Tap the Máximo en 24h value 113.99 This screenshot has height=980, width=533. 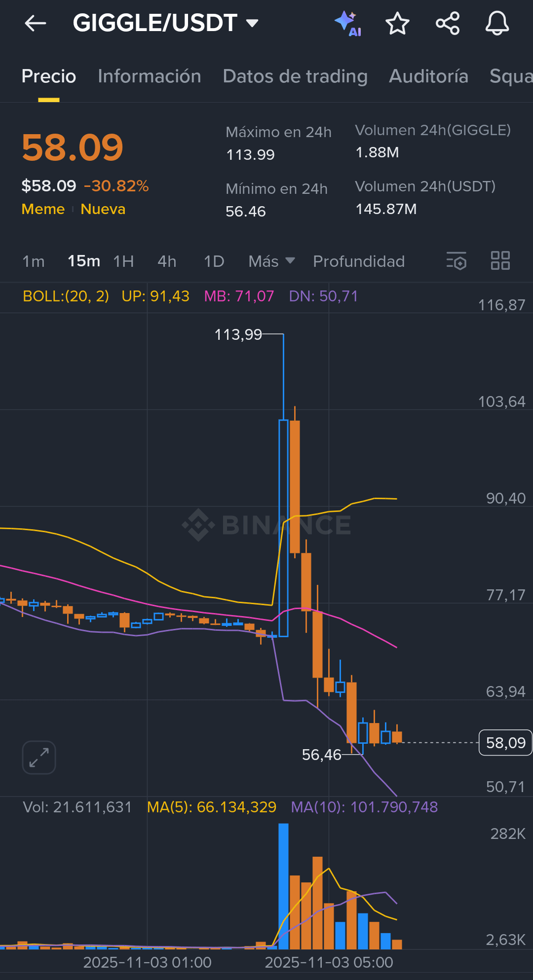point(250,155)
